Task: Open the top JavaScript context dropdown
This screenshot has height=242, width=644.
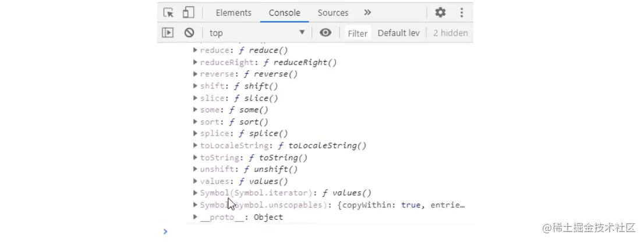Action: point(257,33)
